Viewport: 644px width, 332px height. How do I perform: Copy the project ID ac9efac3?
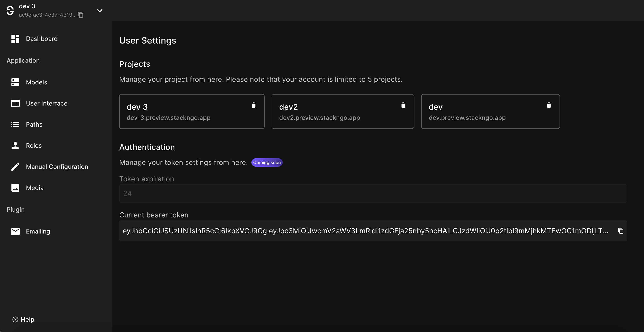point(80,15)
